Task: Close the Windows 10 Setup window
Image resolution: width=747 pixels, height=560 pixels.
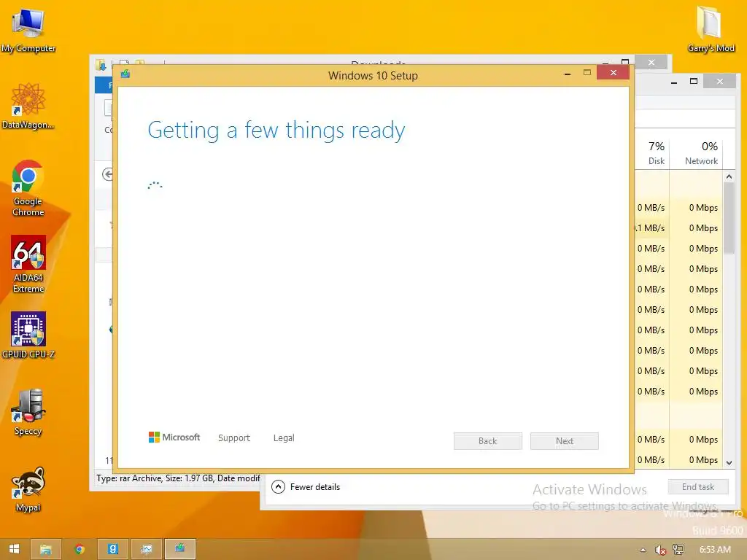Action: pos(613,72)
